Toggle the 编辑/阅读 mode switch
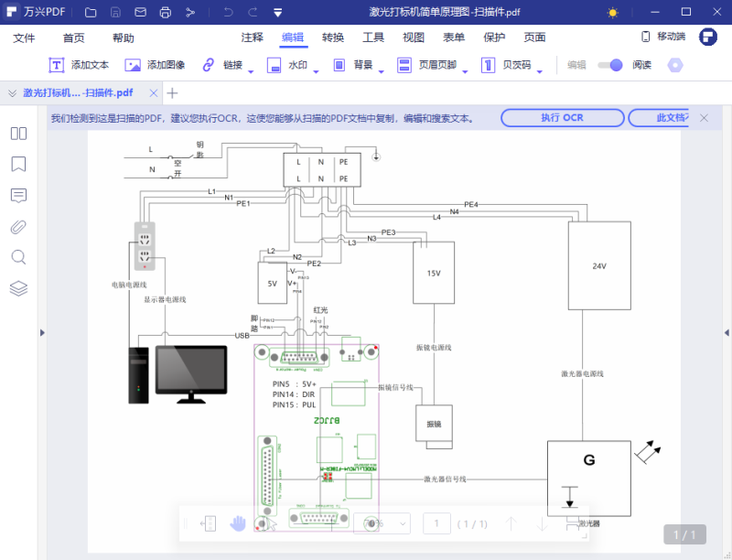This screenshot has height=560, width=732. point(609,65)
